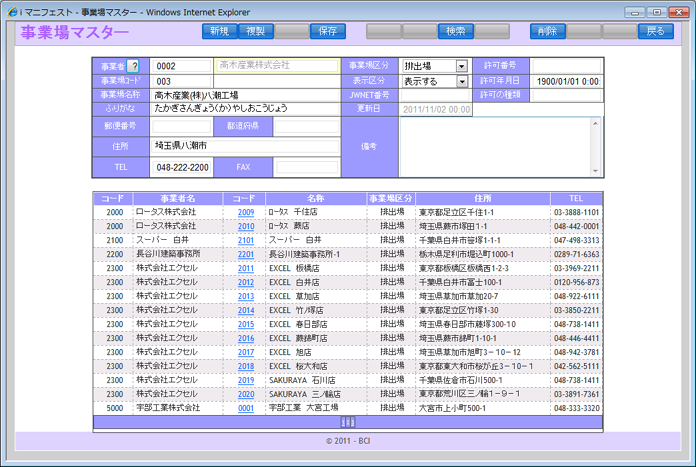Click the ふりがな input field
The height and width of the screenshot is (467, 696).
[245, 108]
